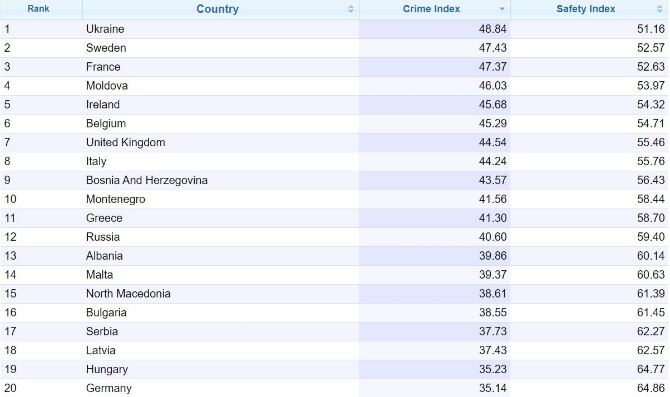
Task: Select the Latvia country cell
Action: [x=100, y=350]
